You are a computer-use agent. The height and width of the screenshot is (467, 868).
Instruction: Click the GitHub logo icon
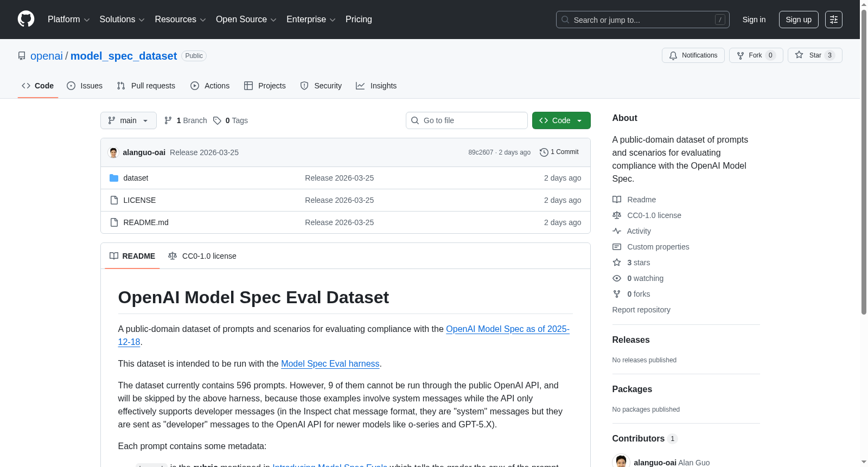coord(26,20)
